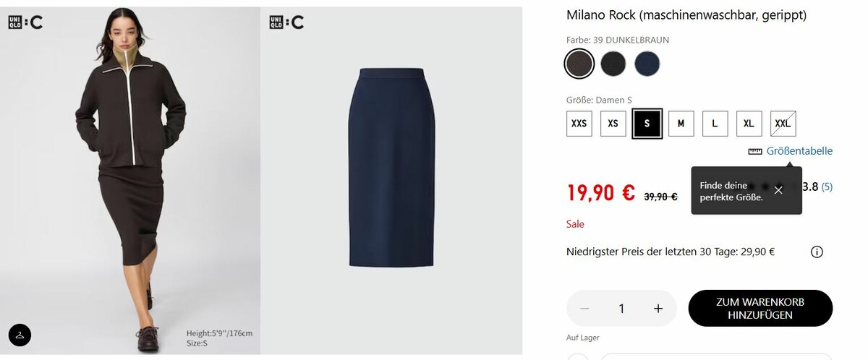Open the reviews count link (5)

(x=827, y=187)
